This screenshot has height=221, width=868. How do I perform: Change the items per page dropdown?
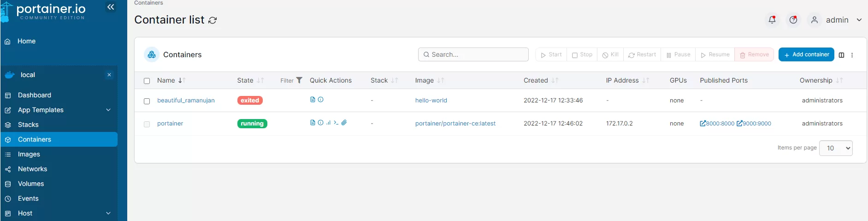coord(836,148)
